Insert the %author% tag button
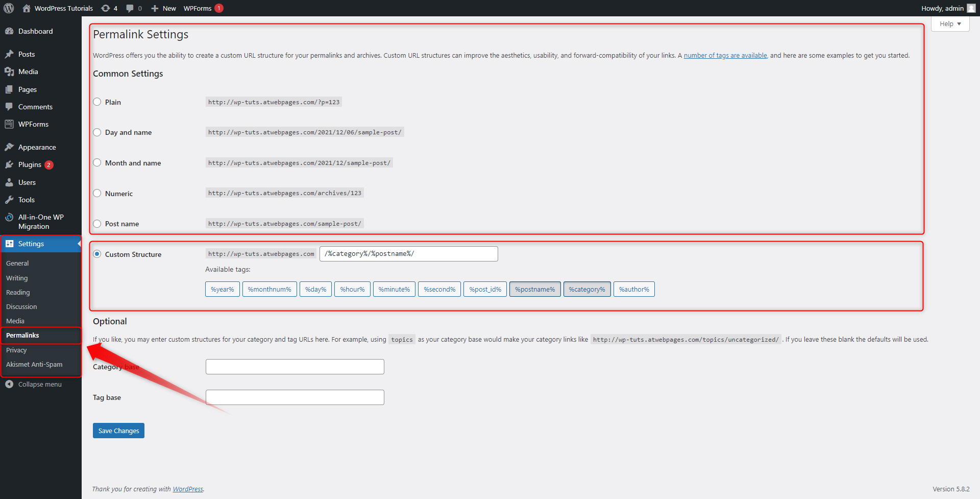 point(634,289)
